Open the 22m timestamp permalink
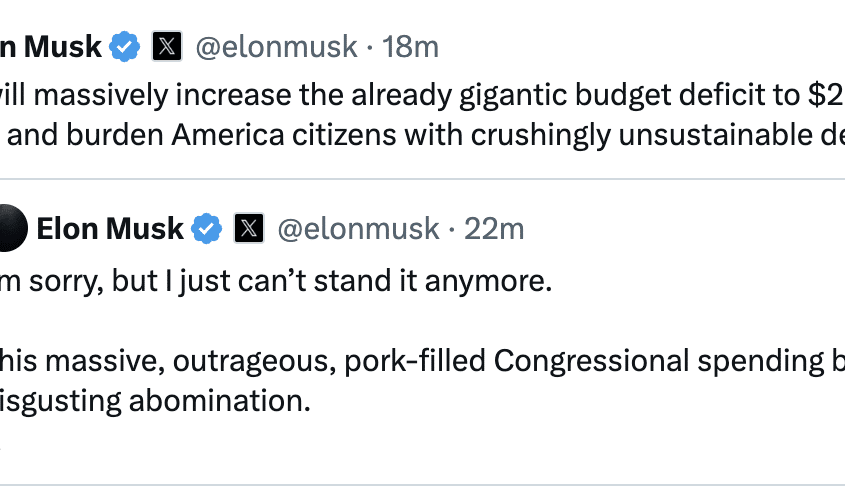 (x=494, y=229)
